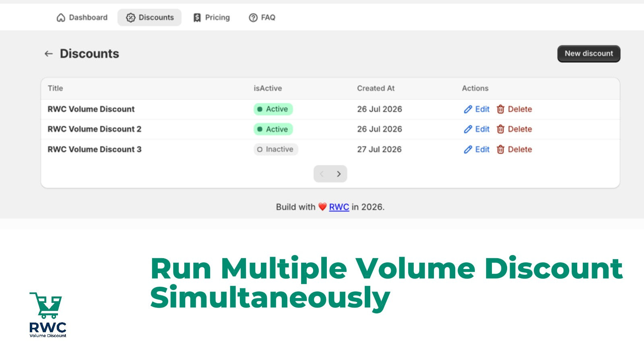The height and width of the screenshot is (362, 644).
Task: Click the red heart icon in footer
Action: pyautogui.click(x=322, y=207)
